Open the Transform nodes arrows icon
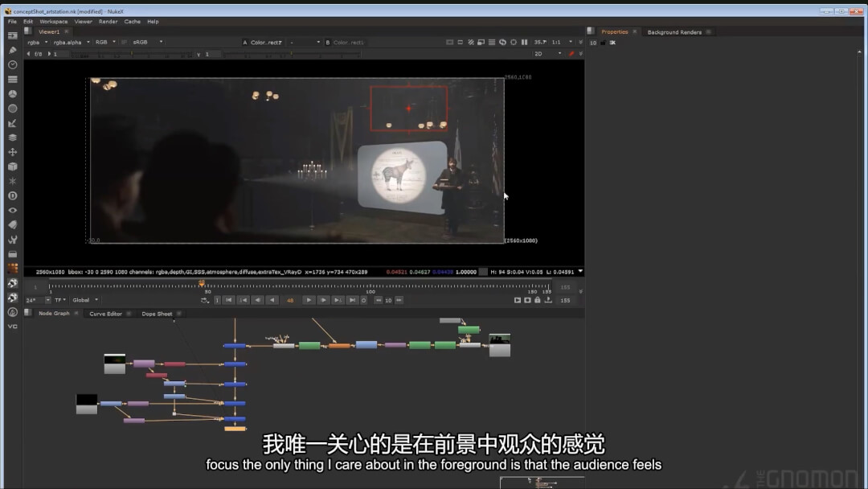The height and width of the screenshot is (489, 868). click(x=12, y=152)
